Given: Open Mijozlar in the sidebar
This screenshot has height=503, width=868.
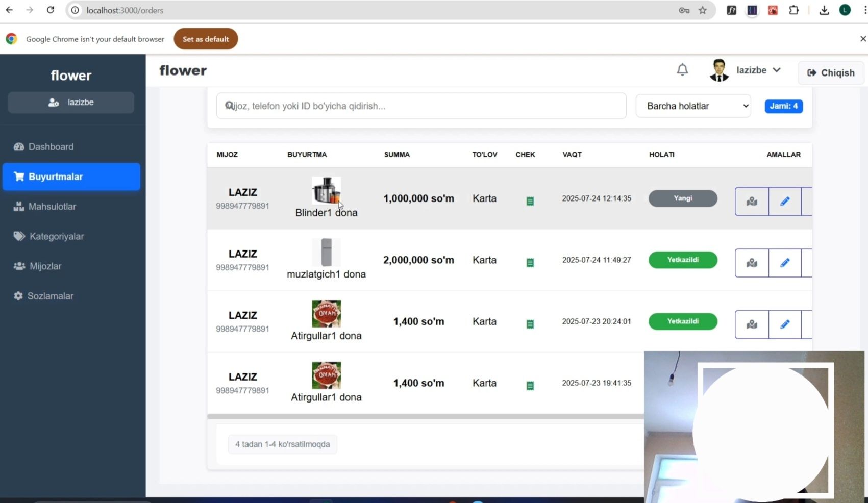Looking at the screenshot, I should [x=71, y=266].
